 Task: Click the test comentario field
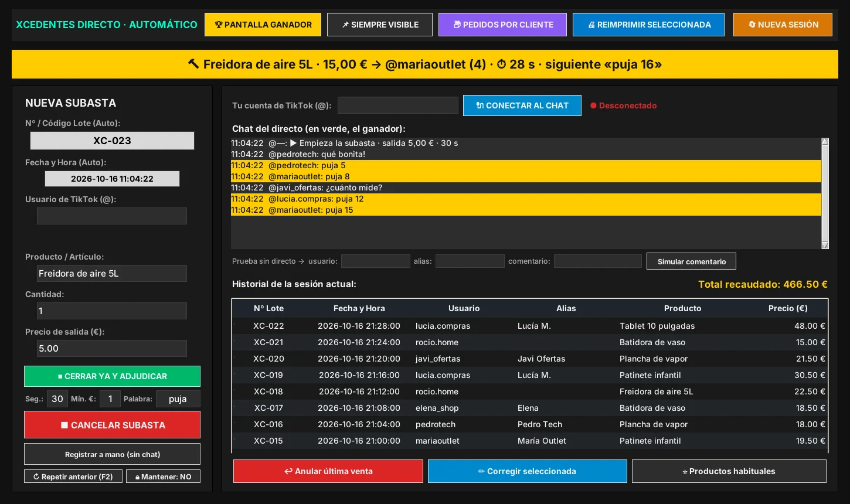(x=598, y=261)
